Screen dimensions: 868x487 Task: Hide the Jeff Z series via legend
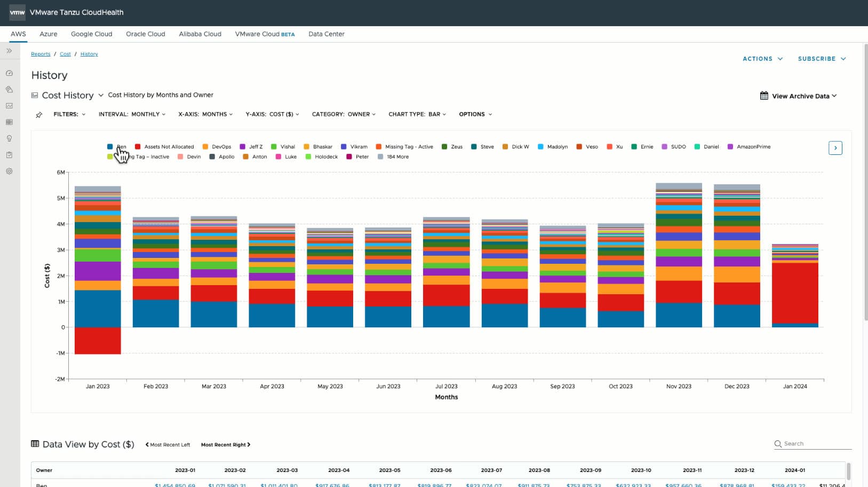click(251, 147)
